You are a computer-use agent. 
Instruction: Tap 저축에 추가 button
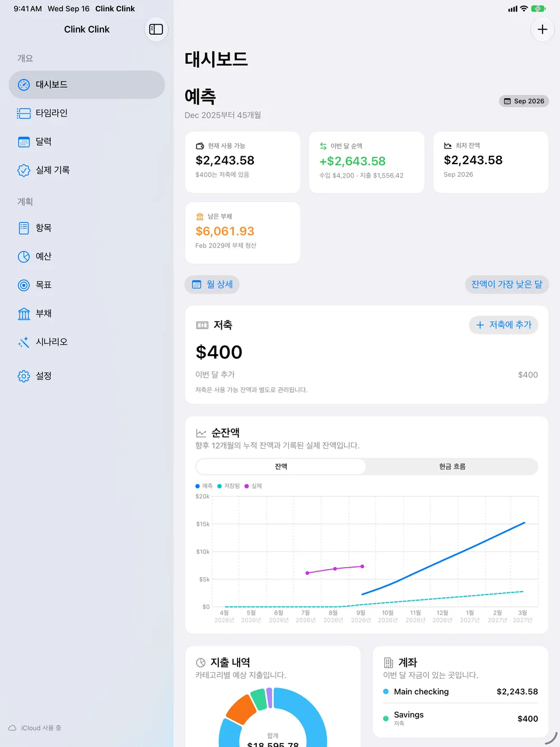click(503, 325)
